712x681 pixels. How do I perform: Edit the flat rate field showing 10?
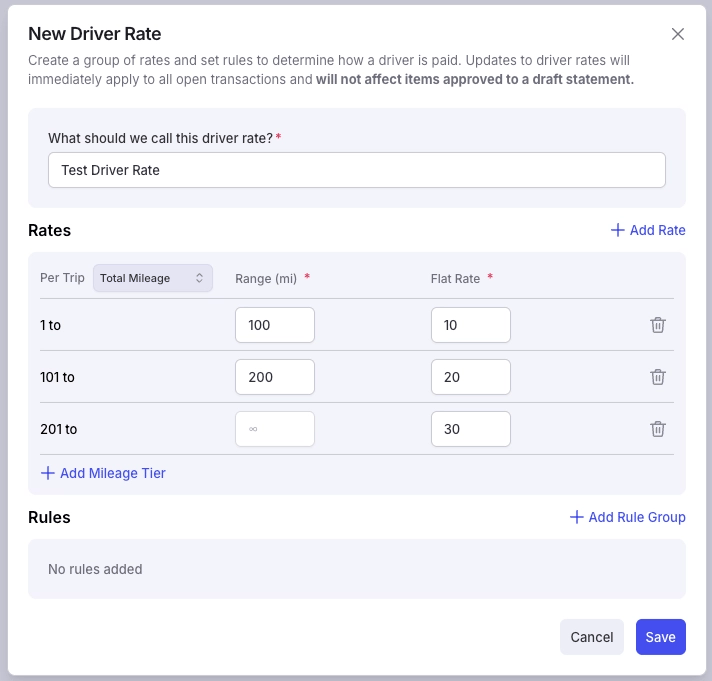[x=470, y=325]
